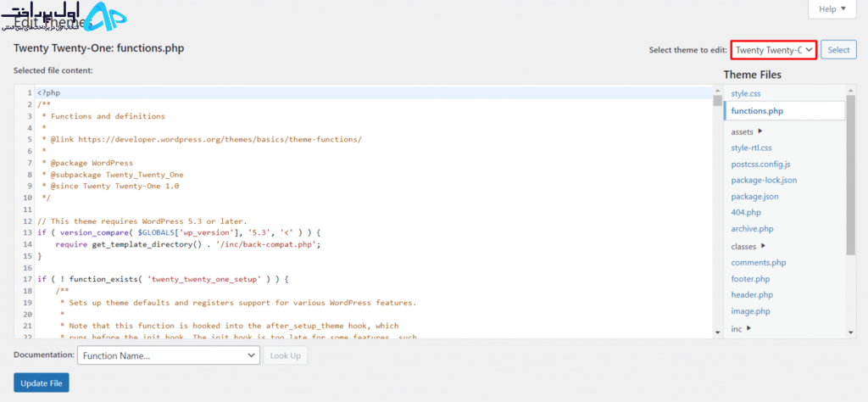Select functions.php in Theme Files
Viewport: 868px width, 402px height.
point(784,111)
